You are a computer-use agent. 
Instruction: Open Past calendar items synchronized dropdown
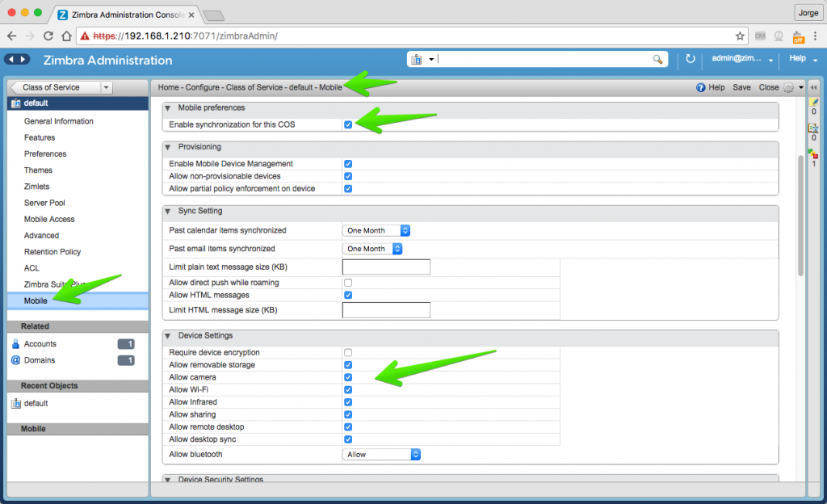click(376, 230)
